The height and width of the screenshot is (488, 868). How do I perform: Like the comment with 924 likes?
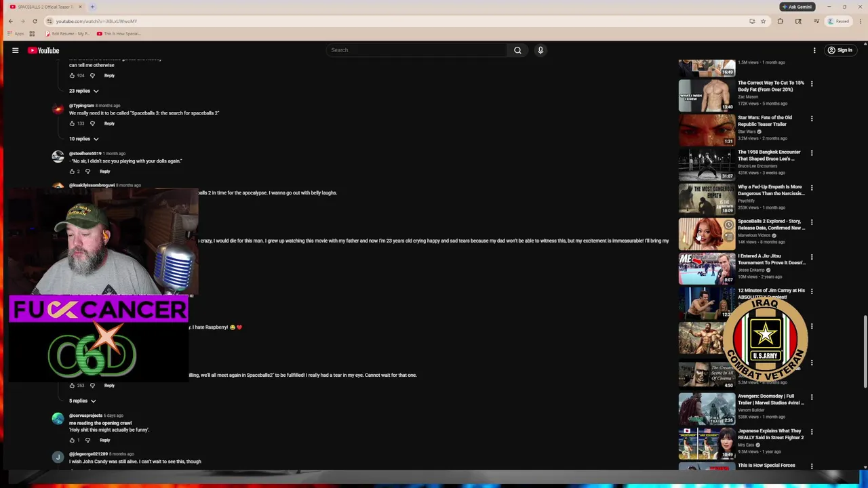coord(72,75)
